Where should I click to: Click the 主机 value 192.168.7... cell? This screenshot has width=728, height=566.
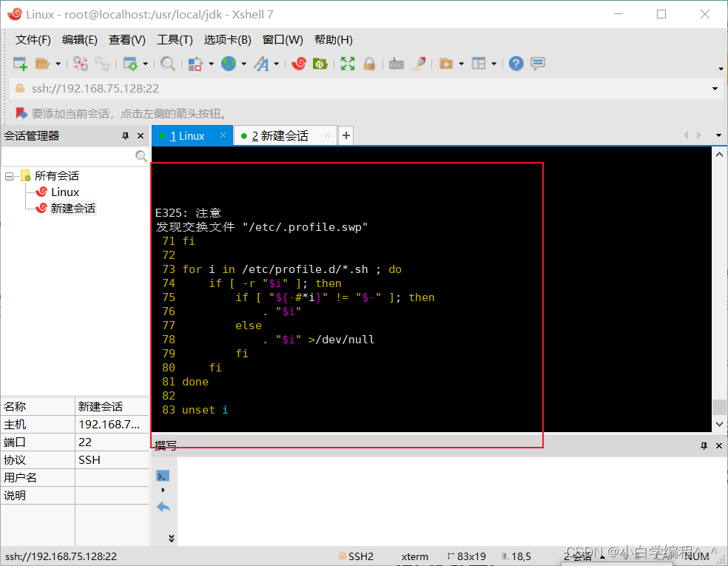click(x=112, y=425)
